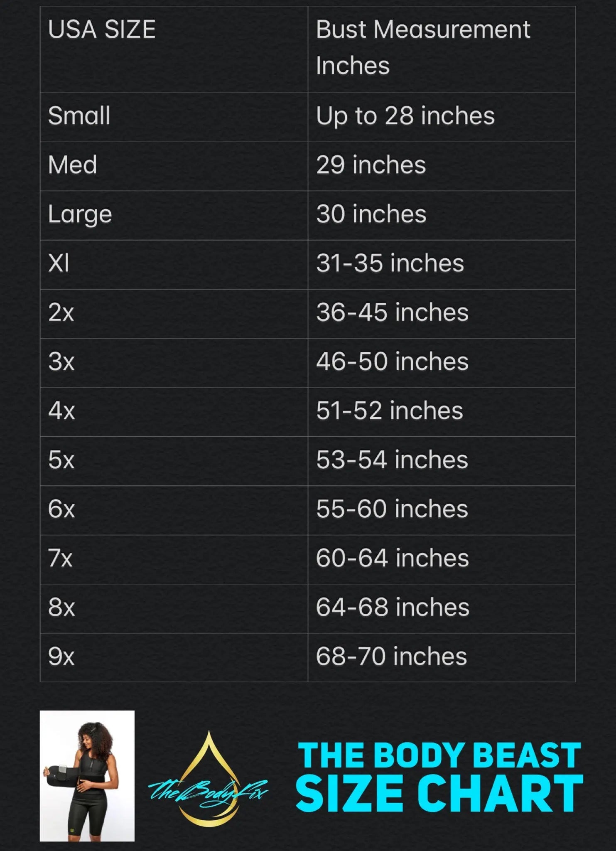This screenshot has width=616, height=851.
Task: Click the 'SIZE CHART' heading text
Action: pyautogui.click(x=439, y=794)
